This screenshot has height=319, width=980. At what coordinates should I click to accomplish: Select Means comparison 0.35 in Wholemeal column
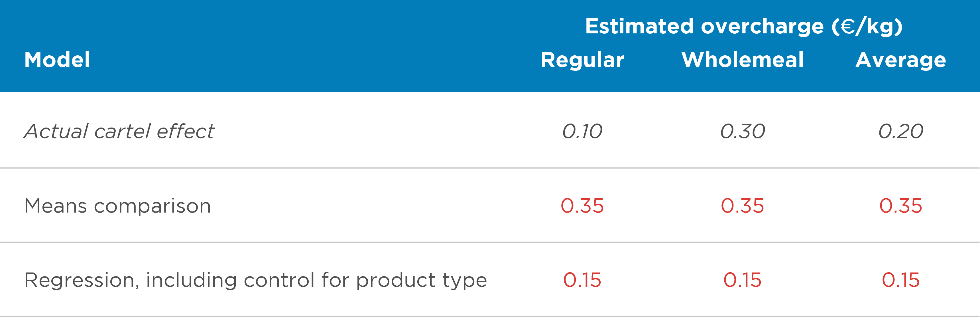point(743,206)
